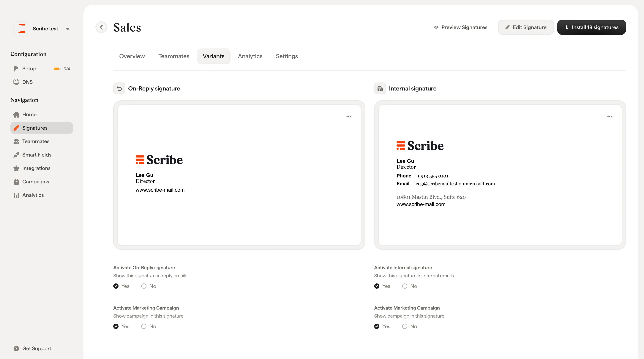
Task: Open the Settings tab
Action: [287, 56]
